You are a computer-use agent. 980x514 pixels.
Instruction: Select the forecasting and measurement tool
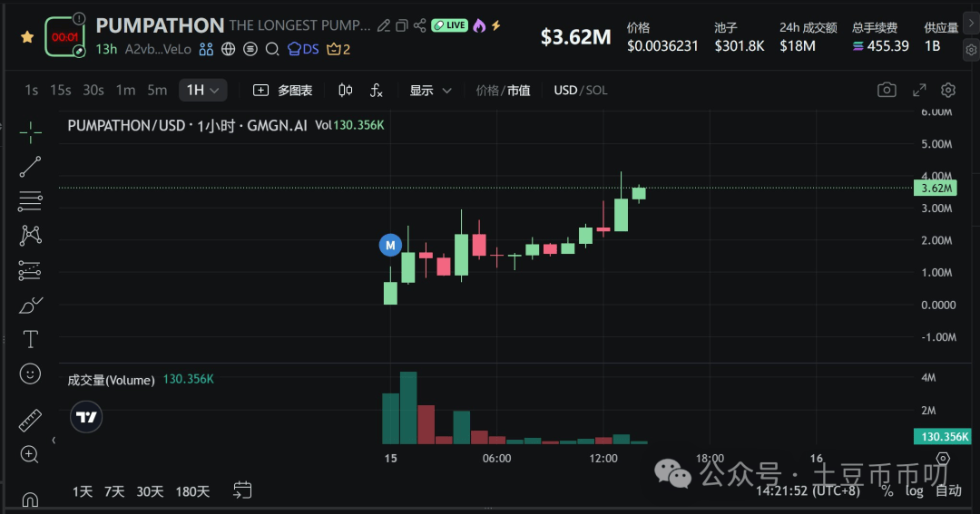click(30, 270)
